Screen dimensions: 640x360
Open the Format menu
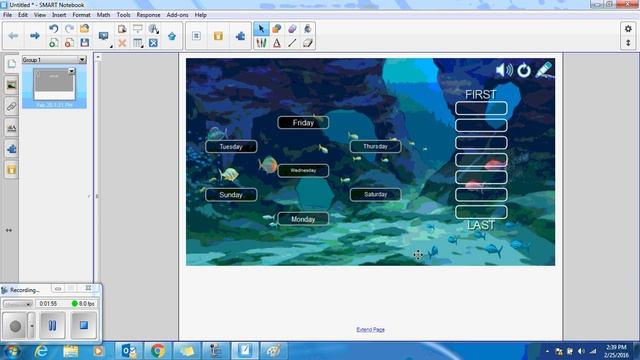click(81, 15)
